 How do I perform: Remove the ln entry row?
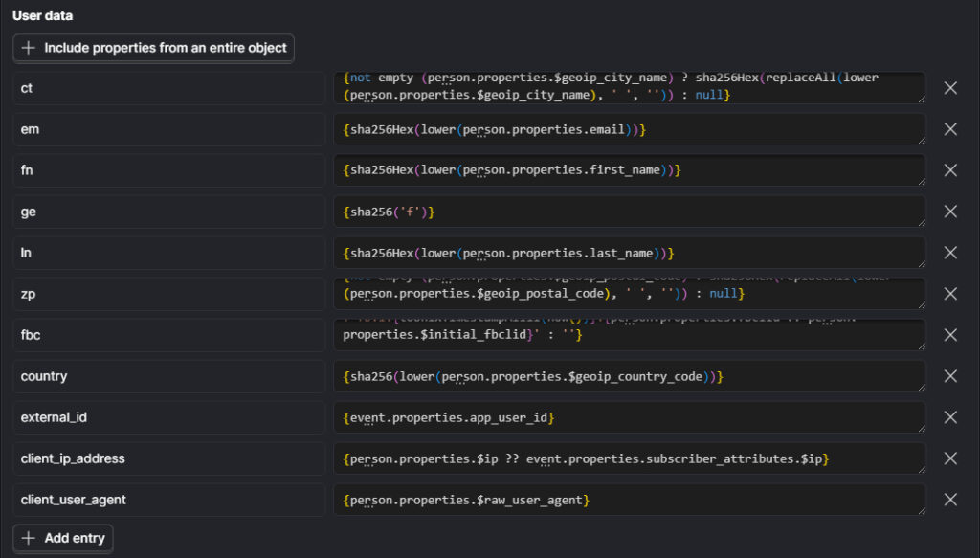(x=950, y=253)
